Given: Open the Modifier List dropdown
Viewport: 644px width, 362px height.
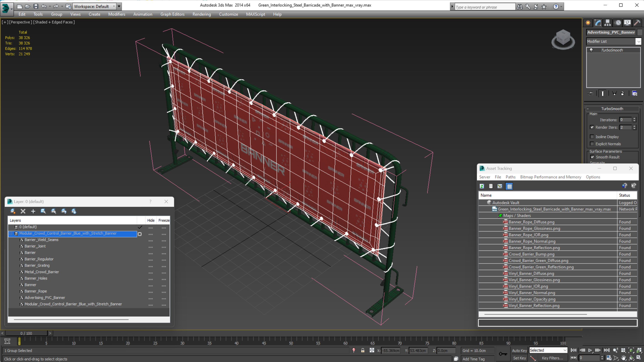Looking at the screenshot, I should point(638,42).
